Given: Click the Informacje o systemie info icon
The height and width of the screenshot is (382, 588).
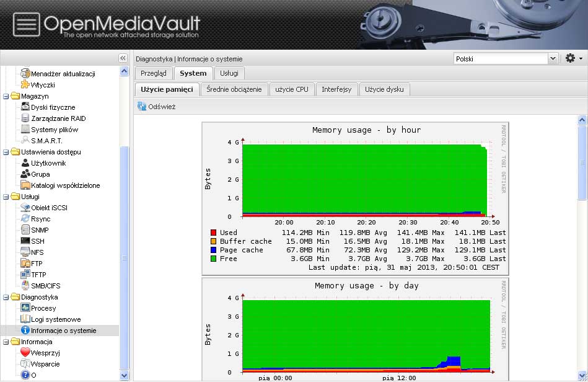Looking at the screenshot, I should (x=25, y=330).
